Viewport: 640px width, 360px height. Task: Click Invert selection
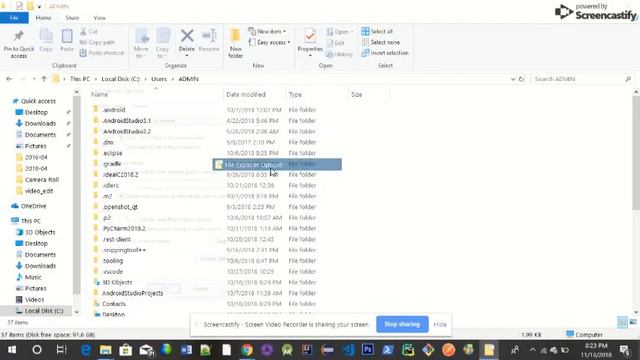coord(385,53)
